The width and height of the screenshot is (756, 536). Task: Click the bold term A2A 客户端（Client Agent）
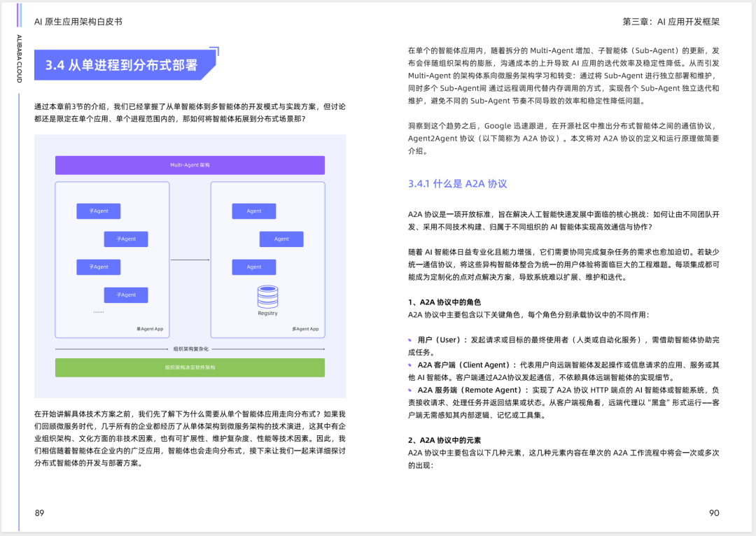coord(464,365)
